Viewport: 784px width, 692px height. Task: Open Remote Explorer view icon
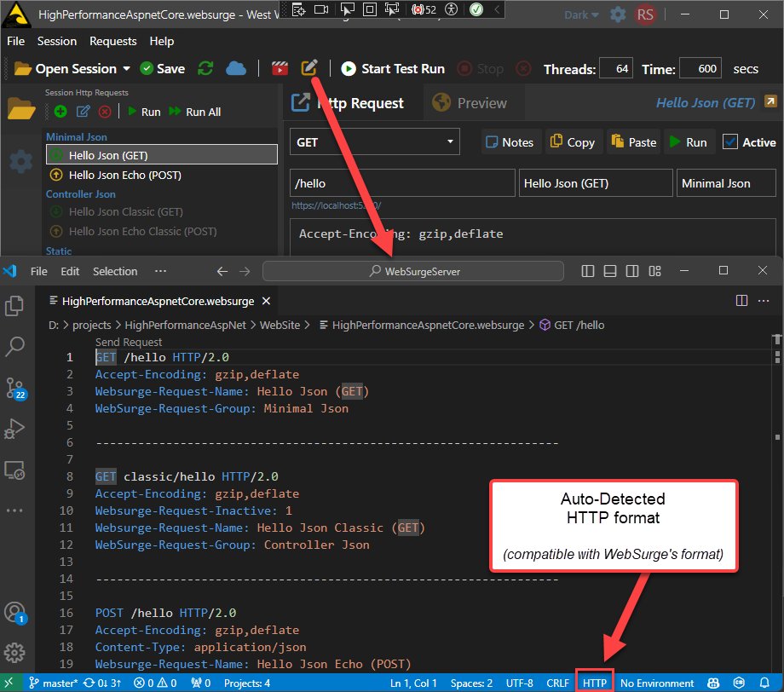click(x=14, y=470)
